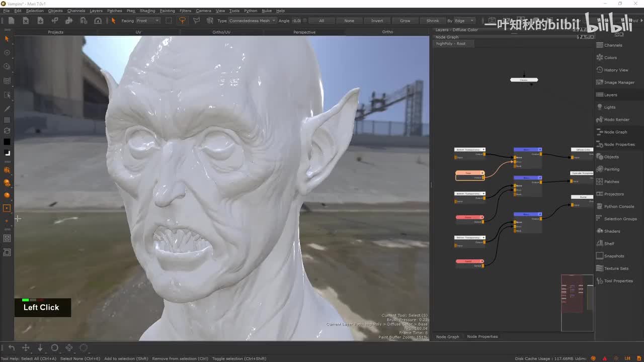Click the Invert selection button

coord(377,21)
